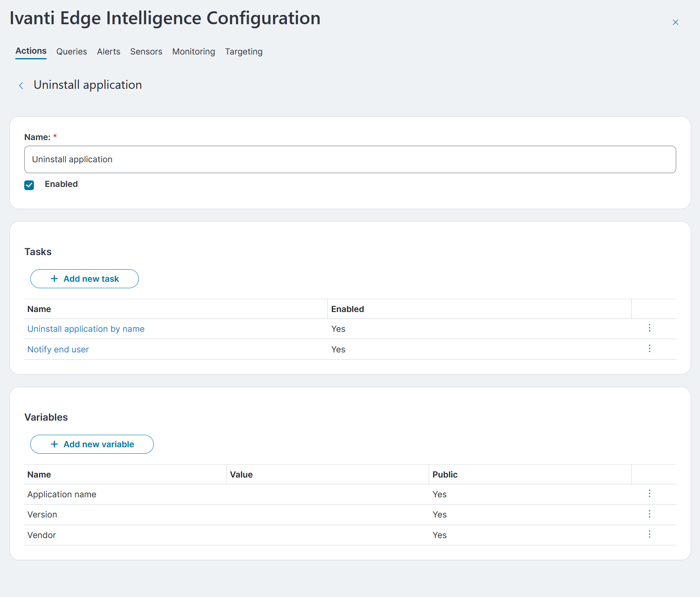Screen dimensions: 700x597
Task: Click the Add new task button
Action: point(84,279)
